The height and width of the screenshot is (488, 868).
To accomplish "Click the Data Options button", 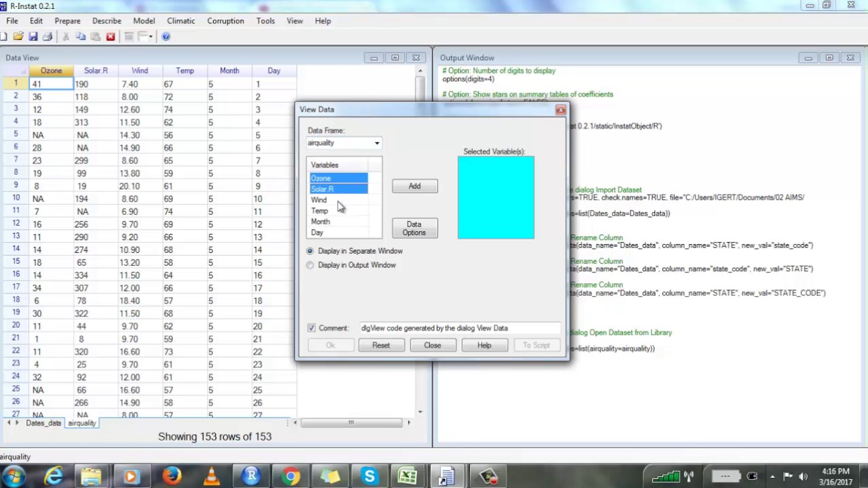I will coord(414,228).
